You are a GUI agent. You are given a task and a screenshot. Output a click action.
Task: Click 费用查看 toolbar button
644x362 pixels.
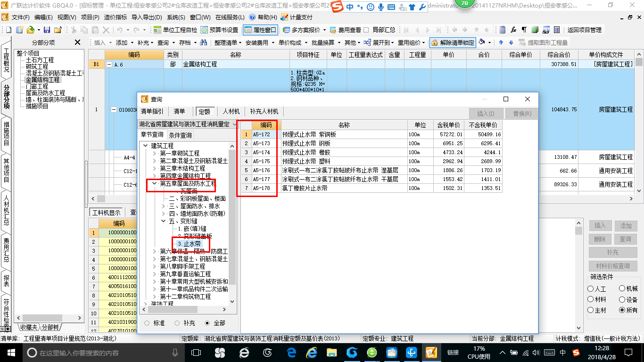[346, 30]
